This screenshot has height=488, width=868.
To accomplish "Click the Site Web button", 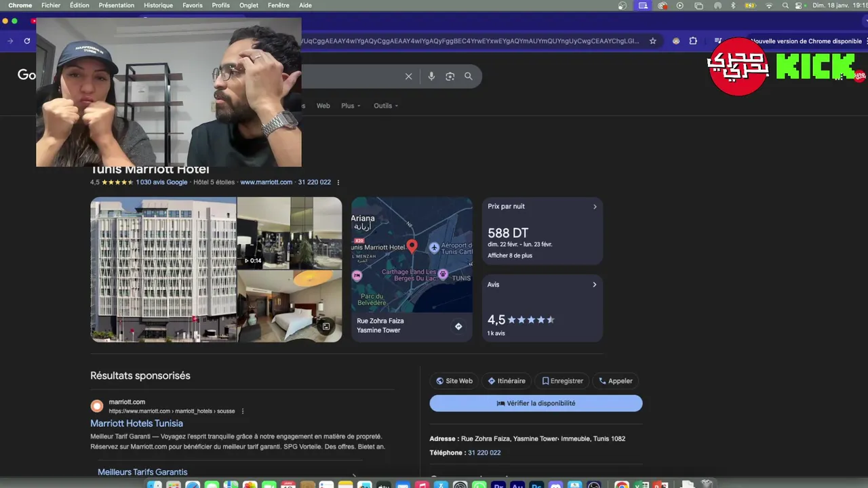I will pyautogui.click(x=454, y=381).
